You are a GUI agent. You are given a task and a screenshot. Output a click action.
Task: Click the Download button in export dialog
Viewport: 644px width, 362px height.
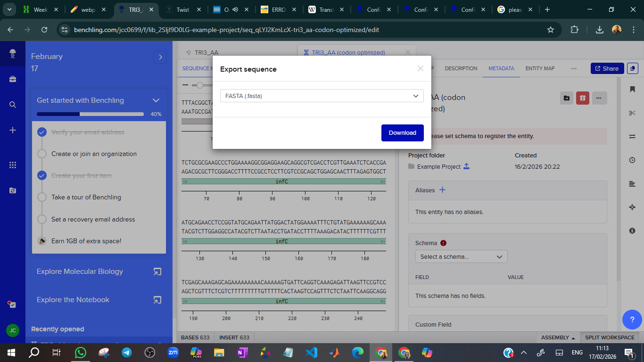click(x=402, y=133)
